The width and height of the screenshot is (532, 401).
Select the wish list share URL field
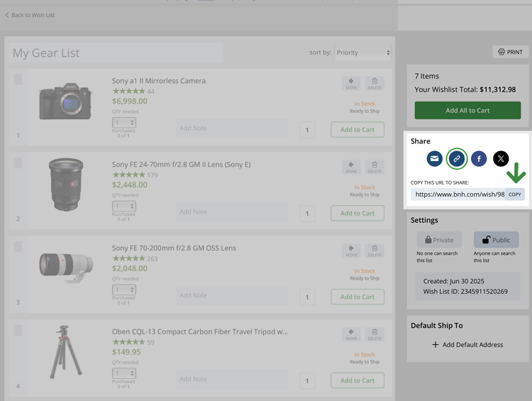coord(458,194)
